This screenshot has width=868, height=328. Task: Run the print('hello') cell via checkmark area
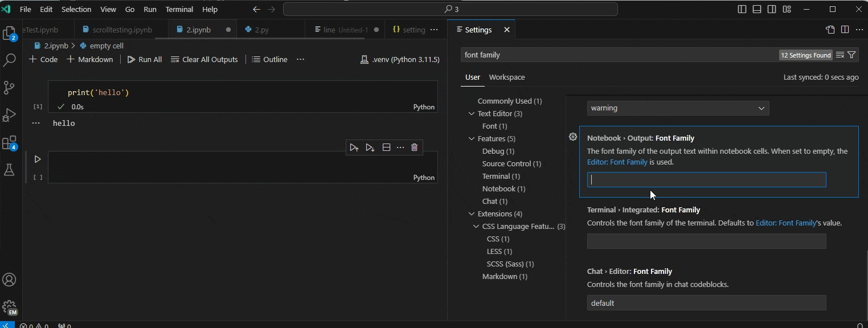click(61, 106)
